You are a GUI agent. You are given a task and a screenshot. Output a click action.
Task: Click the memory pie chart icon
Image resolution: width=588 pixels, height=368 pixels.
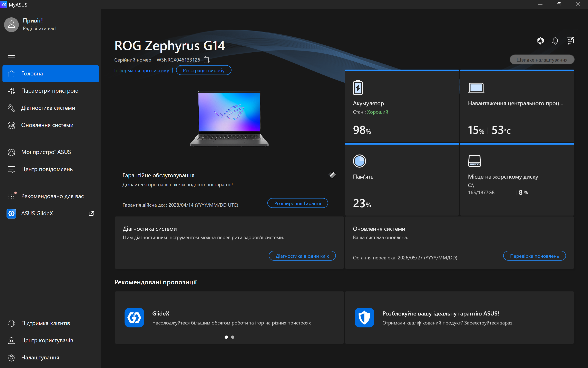359,161
